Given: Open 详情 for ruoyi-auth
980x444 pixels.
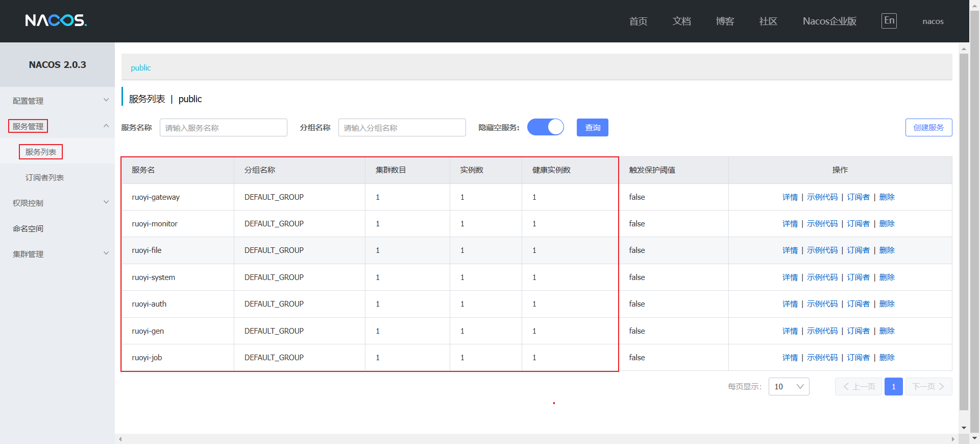Looking at the screenshot, I should coord(790,304).
